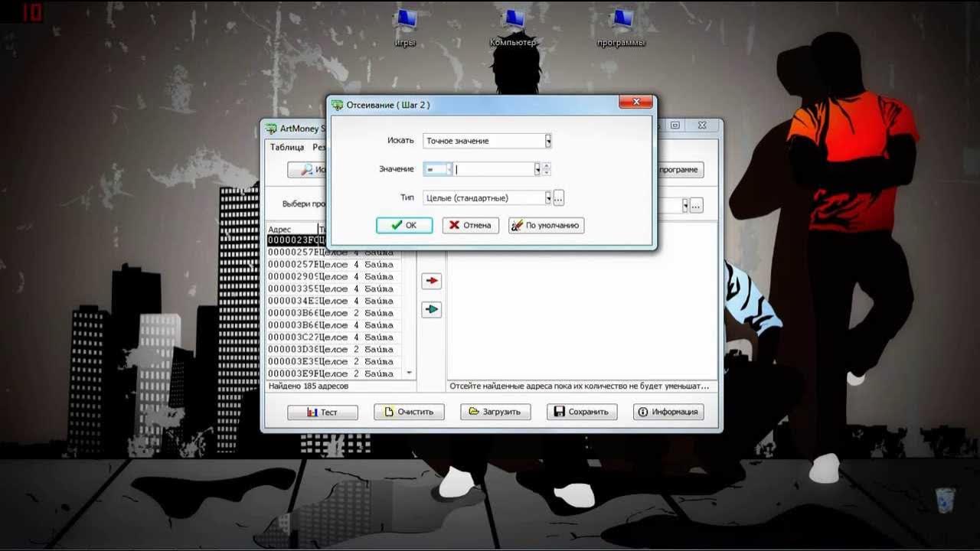
Task: Click the Очистить button
Action: click(409, 412)
